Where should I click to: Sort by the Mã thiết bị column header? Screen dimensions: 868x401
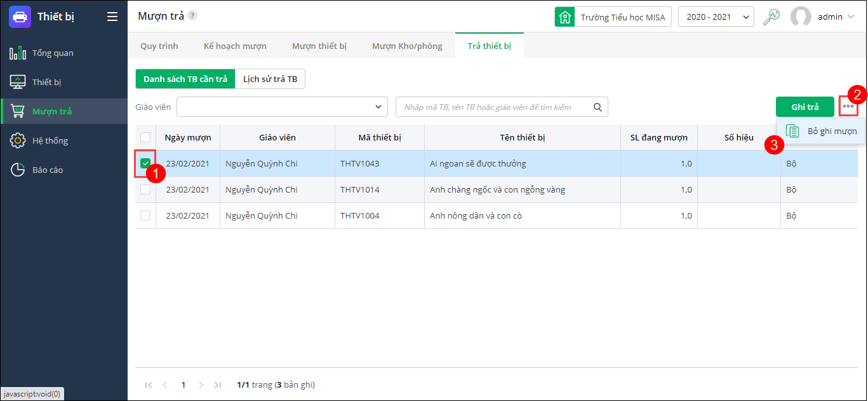pyautogui.click(x=380, y=137)
